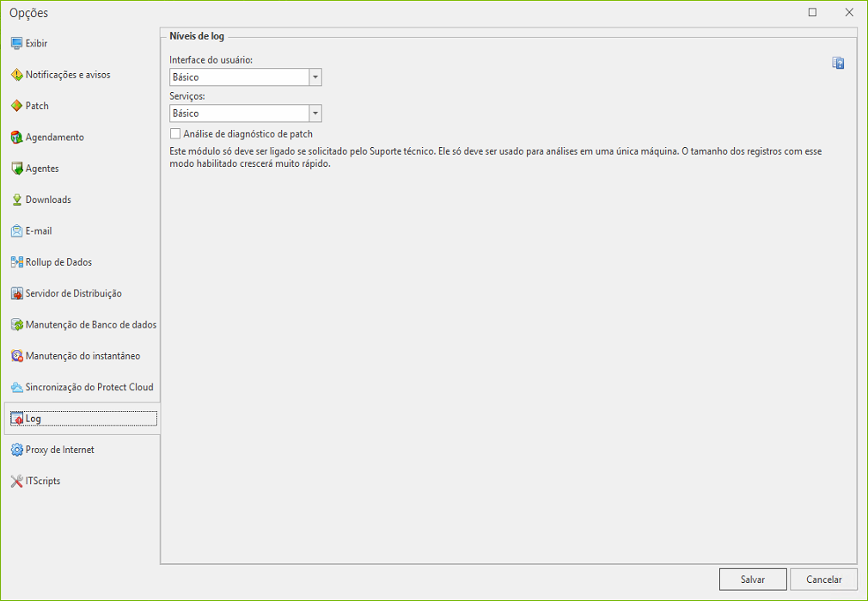The image size is (868, 601).
Task: Open the Agendamento options page
Action: (55, 138)
